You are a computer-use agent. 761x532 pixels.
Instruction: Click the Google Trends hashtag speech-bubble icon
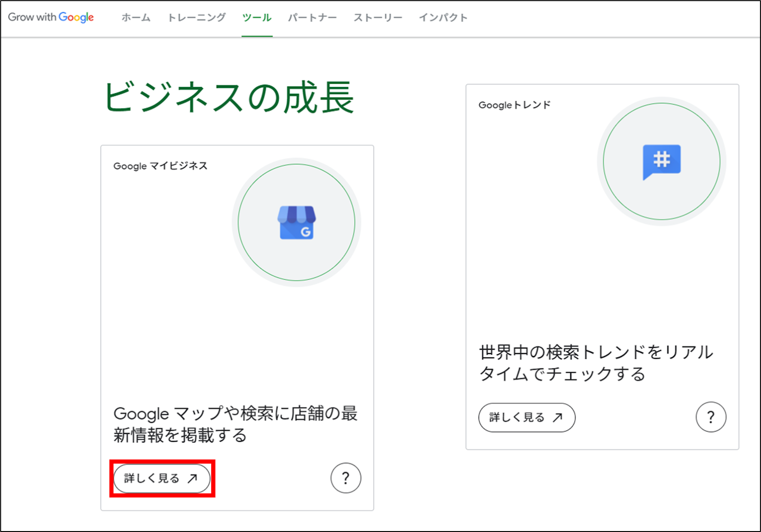click(x=662, y=162)
